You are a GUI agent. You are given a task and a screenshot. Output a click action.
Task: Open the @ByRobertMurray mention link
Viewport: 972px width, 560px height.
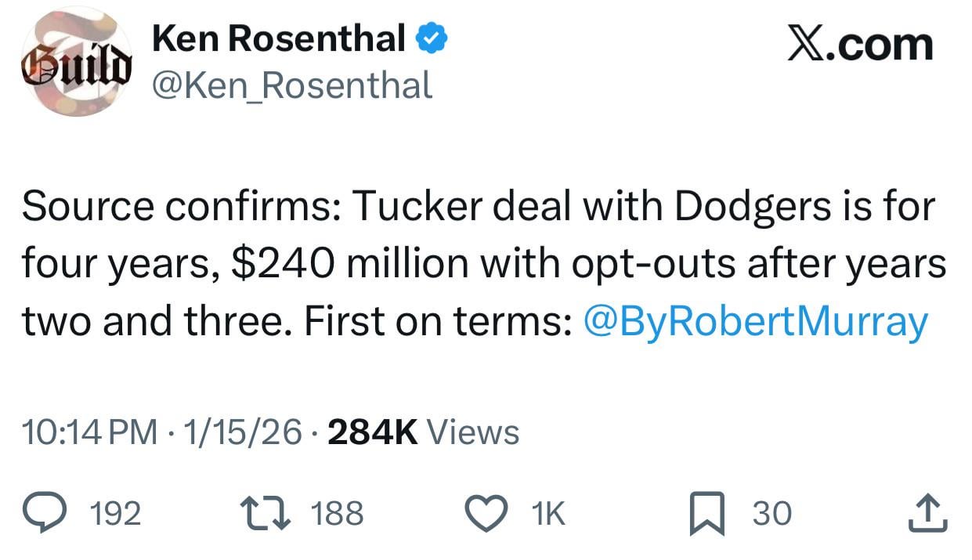tap(754, 320)
